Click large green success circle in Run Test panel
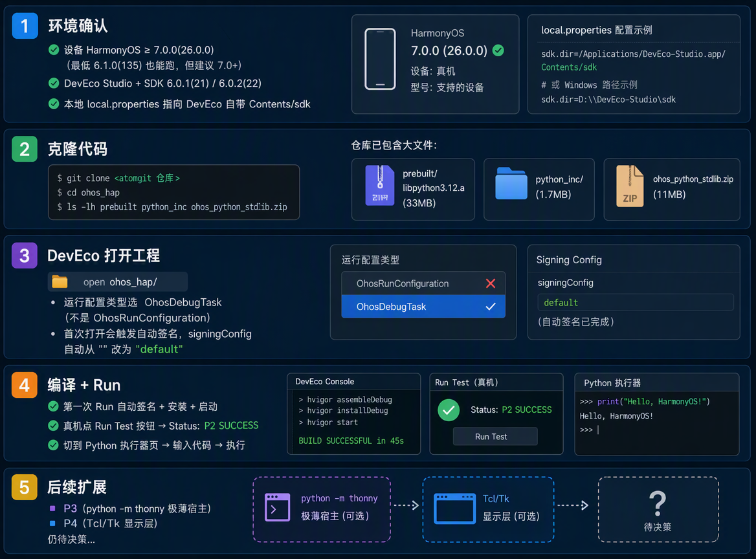Image resolution: width=756 pixels, height=559 pixels. pos(449,410)
